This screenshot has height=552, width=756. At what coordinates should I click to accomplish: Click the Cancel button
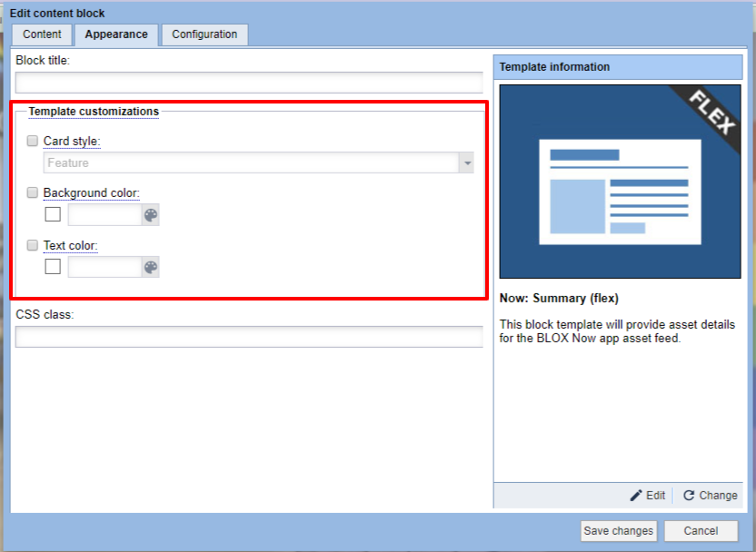click(701, 531)
